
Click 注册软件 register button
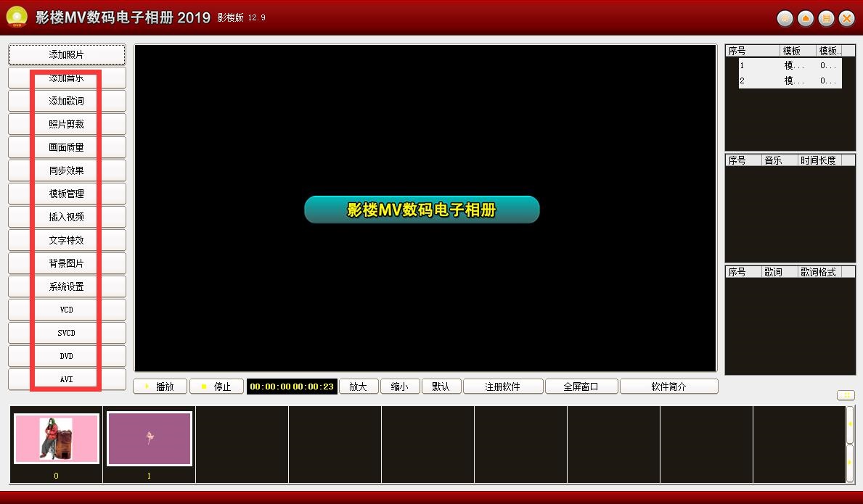point(503,387)
